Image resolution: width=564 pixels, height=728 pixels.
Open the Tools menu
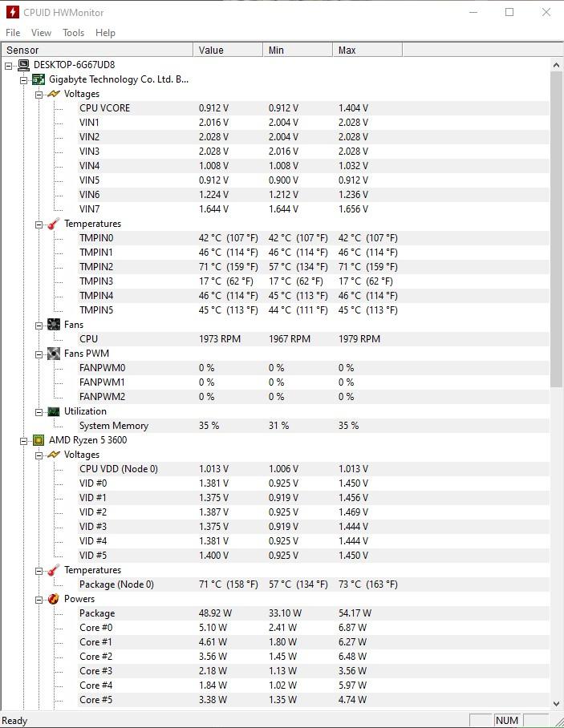click(73, 33)
